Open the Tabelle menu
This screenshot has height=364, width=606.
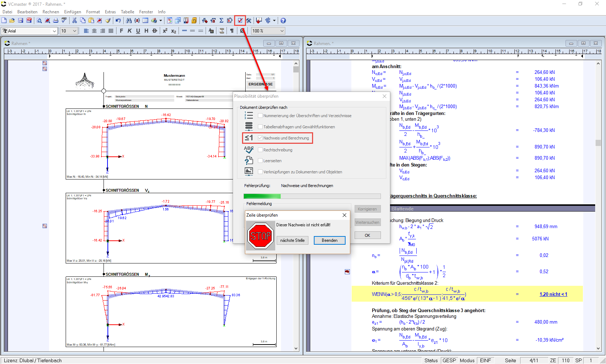(x=127, y=12)
